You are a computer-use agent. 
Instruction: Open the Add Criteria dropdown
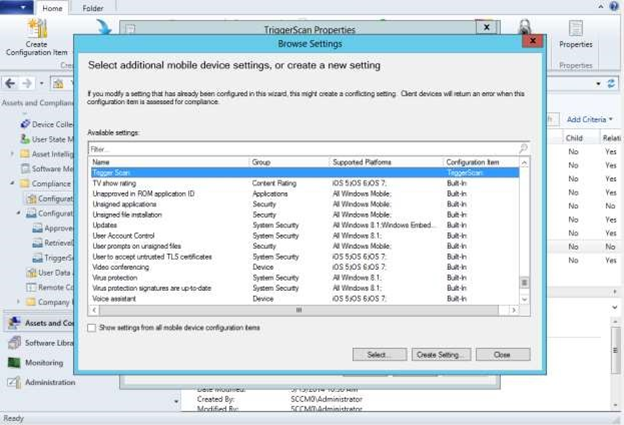point(590,119)
